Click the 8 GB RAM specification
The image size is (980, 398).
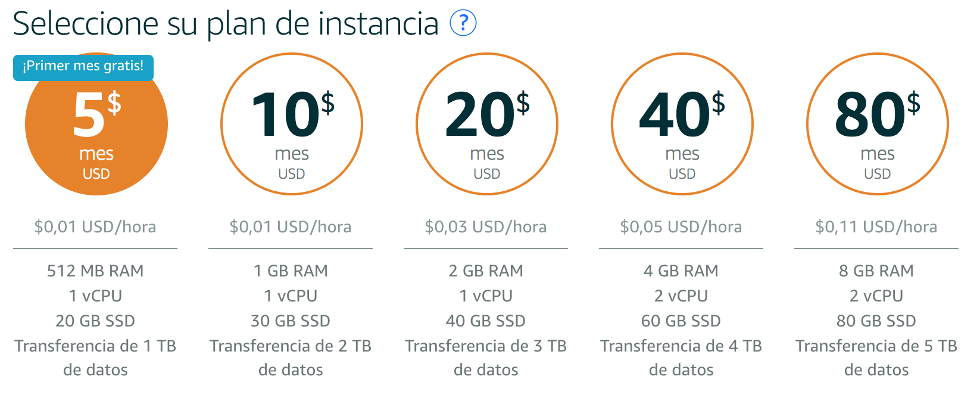tap(876, 271)
